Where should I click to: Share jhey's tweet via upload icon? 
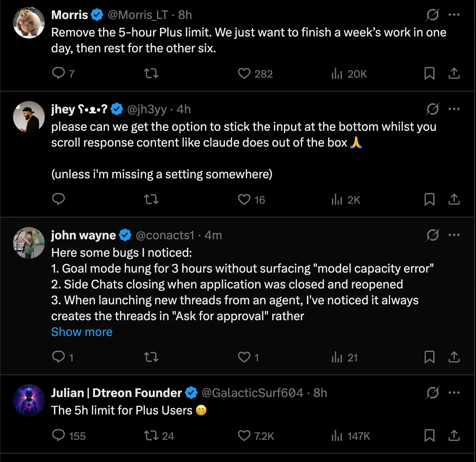(x=454, y=199)
